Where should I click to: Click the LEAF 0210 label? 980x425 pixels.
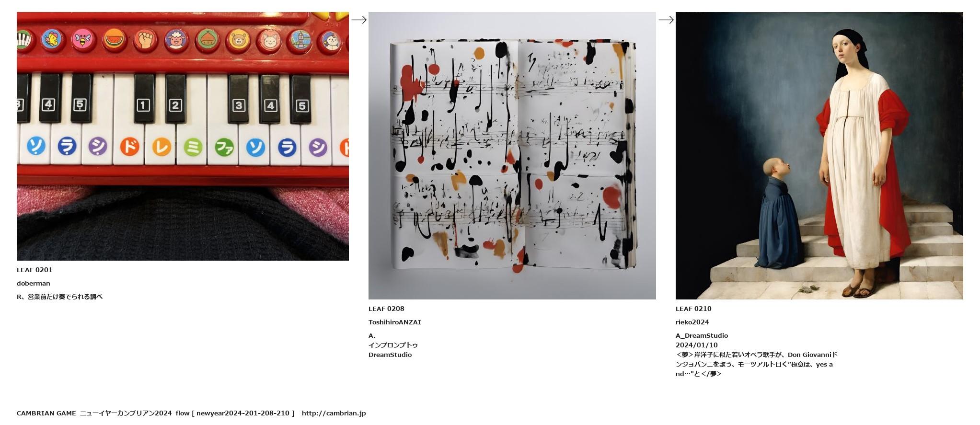click(693, 309)
